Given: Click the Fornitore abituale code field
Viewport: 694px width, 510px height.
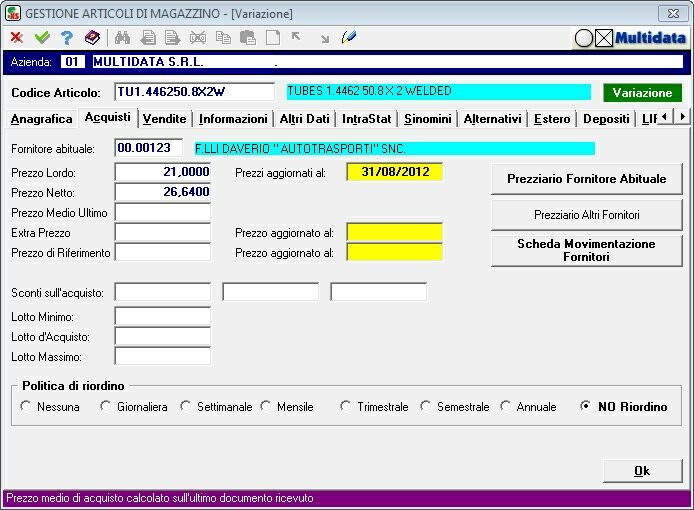Looking at the screenshot, I should coord(149,147).
